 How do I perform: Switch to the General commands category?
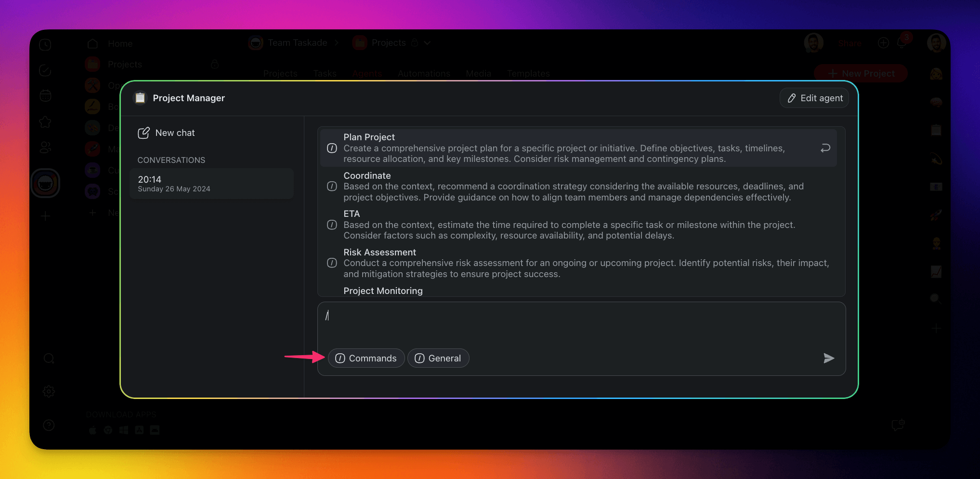point(438,358)
